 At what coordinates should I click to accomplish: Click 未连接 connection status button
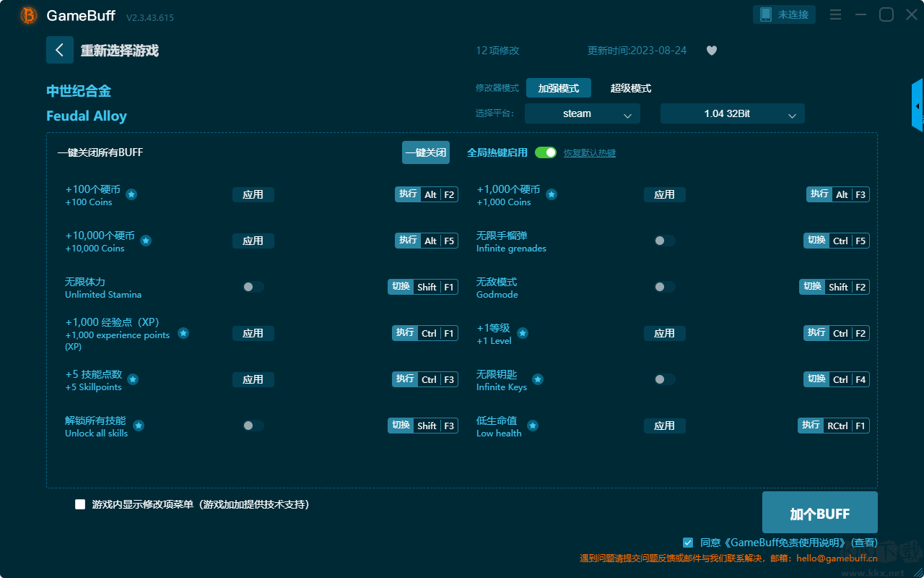tap(785, 14)
